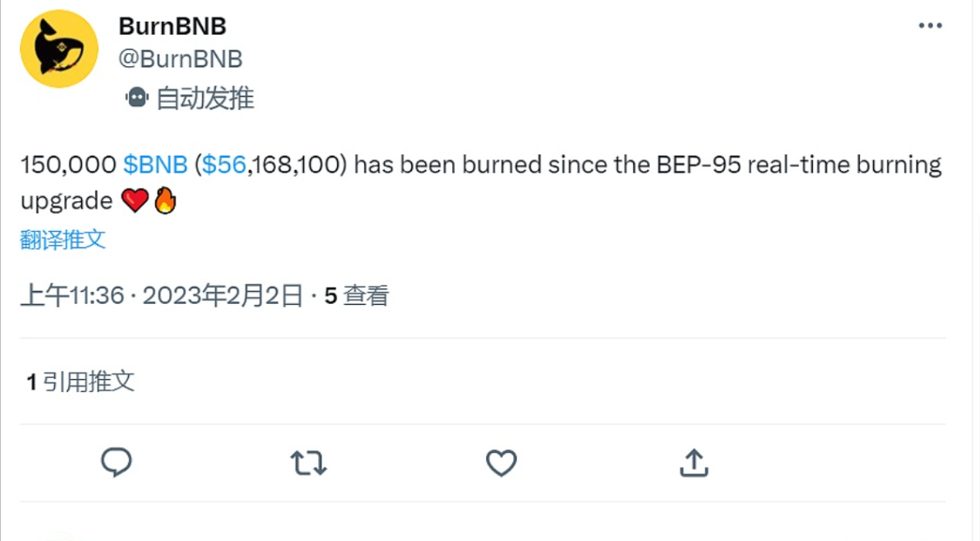Open the $BNB cashtag link
The image size is (980, 541).
coord(155,165)
